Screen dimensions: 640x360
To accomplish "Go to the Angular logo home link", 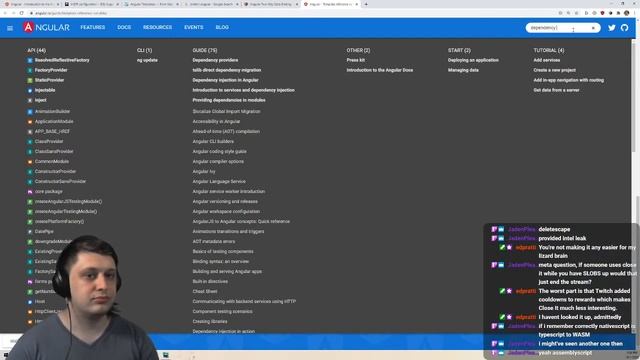I will point(47,27).
